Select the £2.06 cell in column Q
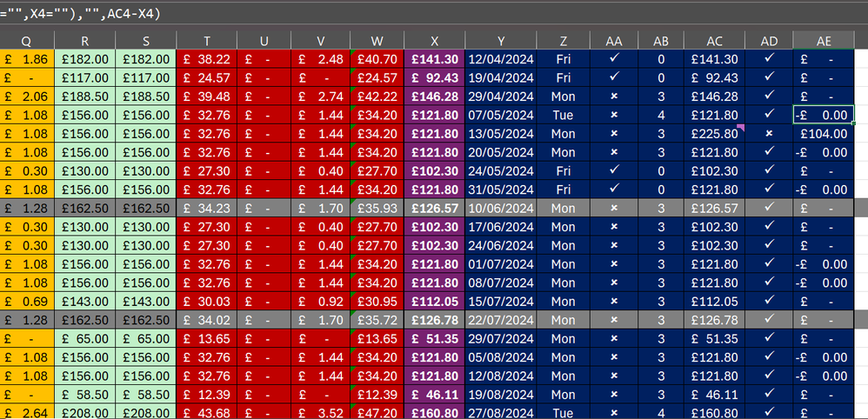 tap(27, 96)
